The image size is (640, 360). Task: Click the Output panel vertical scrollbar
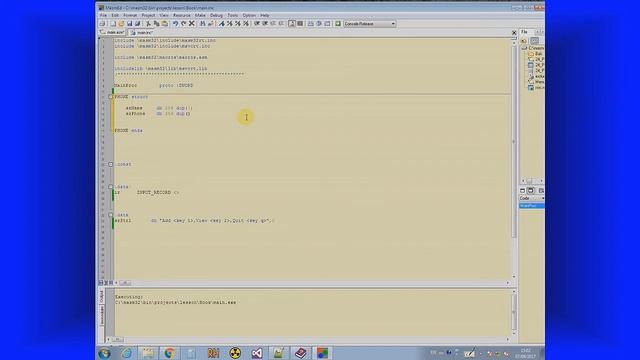point(513,312)
